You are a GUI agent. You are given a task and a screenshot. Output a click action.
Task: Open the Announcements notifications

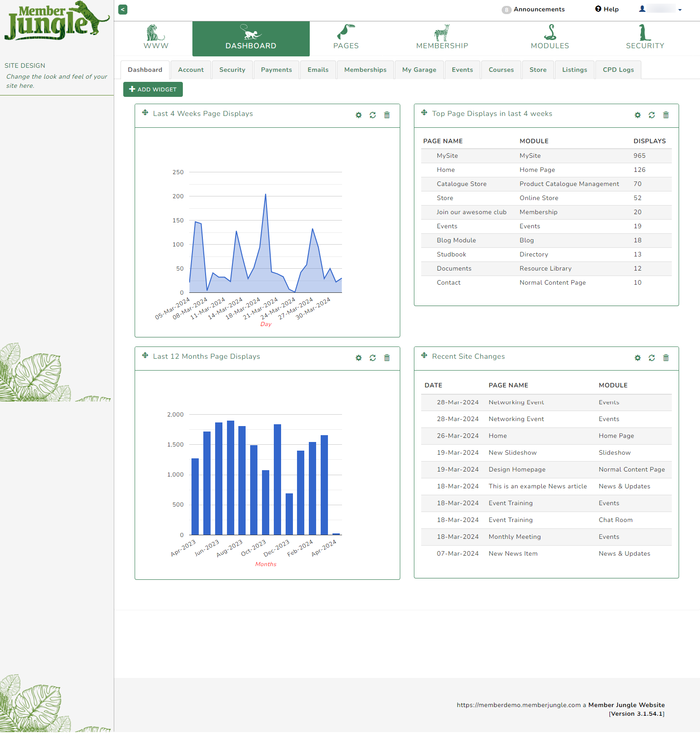533,10
